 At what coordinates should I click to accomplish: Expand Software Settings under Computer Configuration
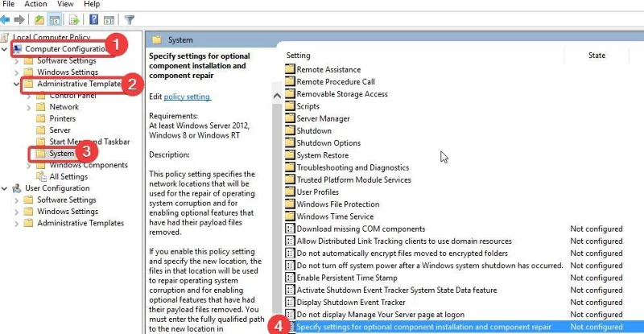coord(16,61)
